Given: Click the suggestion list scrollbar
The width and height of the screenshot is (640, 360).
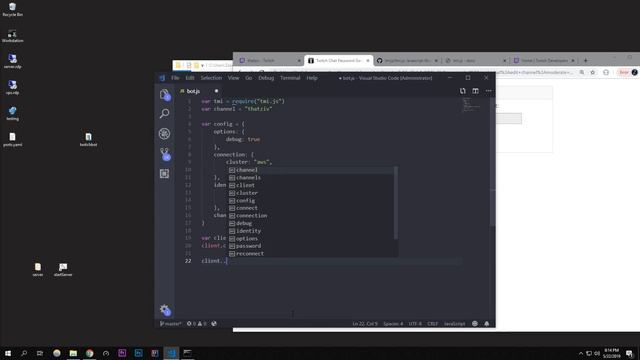Looking at the screenshot, I should (x=396, y=202).
